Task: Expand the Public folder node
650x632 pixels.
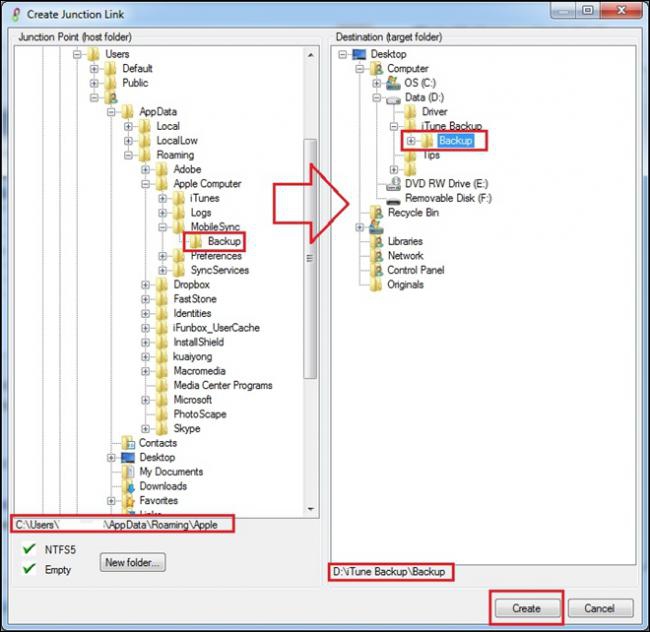Action: (x=94, y=83)
